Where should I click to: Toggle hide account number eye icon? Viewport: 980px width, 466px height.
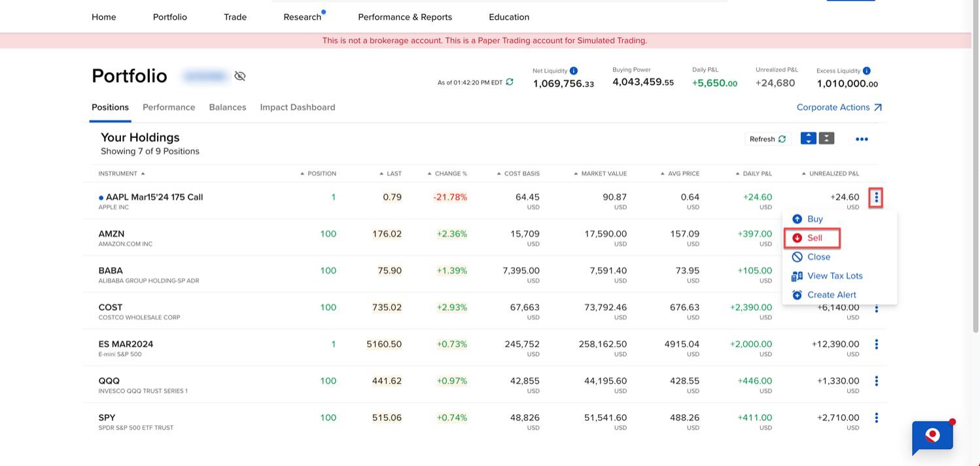coord(240,76)
